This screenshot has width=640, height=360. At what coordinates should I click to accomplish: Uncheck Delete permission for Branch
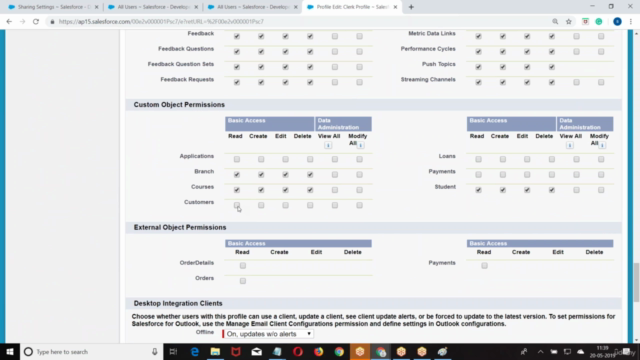click(310, 175)
